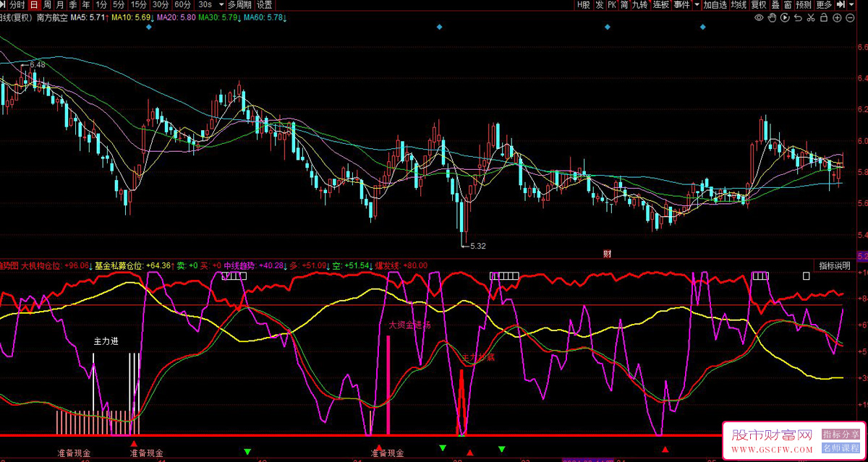
Task: Open the dropdown arrow next to 事件
Action: click(696, 4)
